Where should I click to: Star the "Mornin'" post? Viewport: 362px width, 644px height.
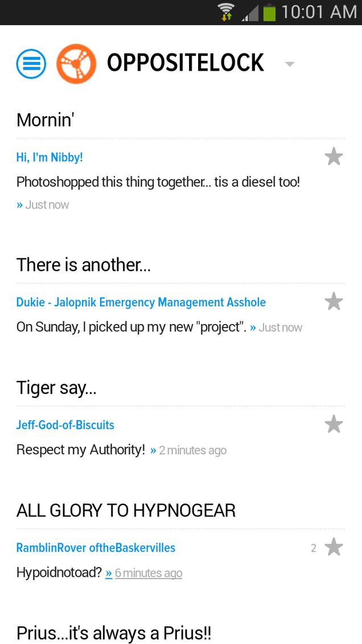[334, 157]
